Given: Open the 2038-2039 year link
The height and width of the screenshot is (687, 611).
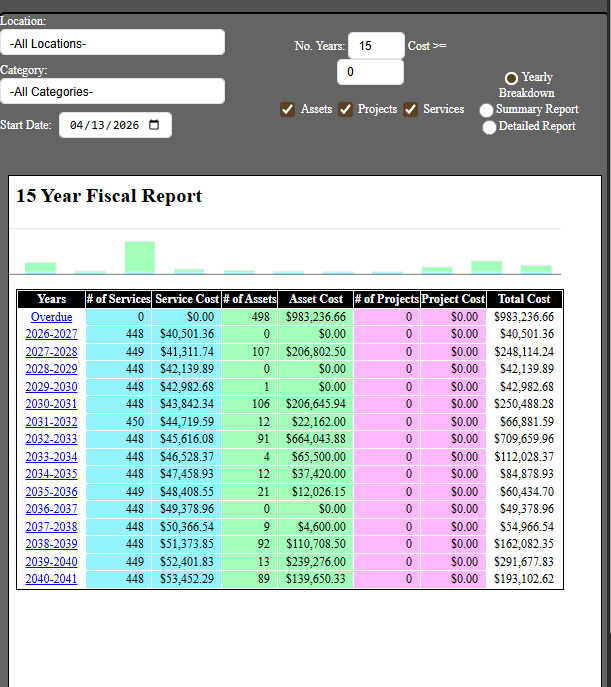Looking at the screenshot, I should pos(51,544).
